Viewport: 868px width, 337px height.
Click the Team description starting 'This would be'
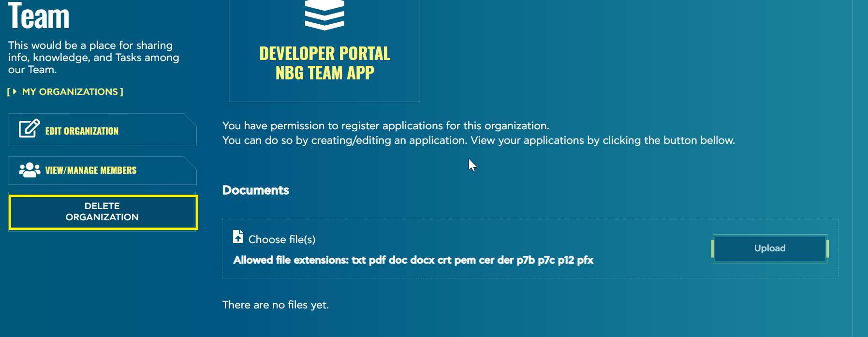[x=93, y=57]
